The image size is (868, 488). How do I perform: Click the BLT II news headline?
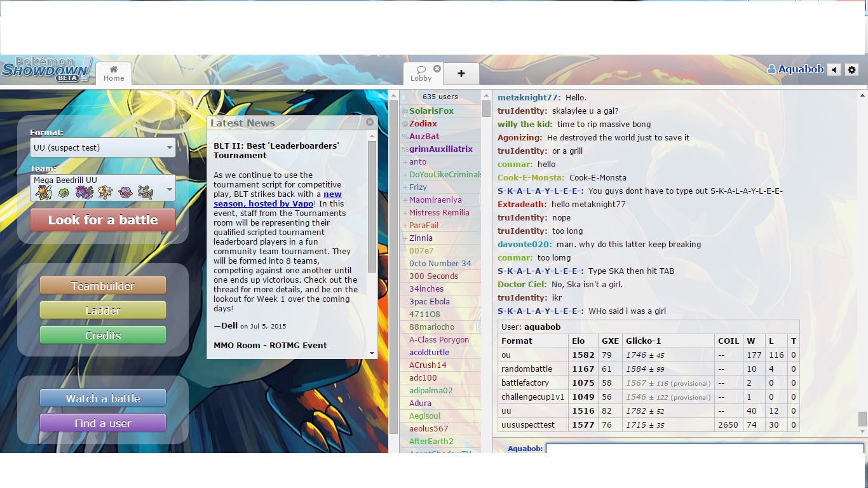[x=276, y=151]
